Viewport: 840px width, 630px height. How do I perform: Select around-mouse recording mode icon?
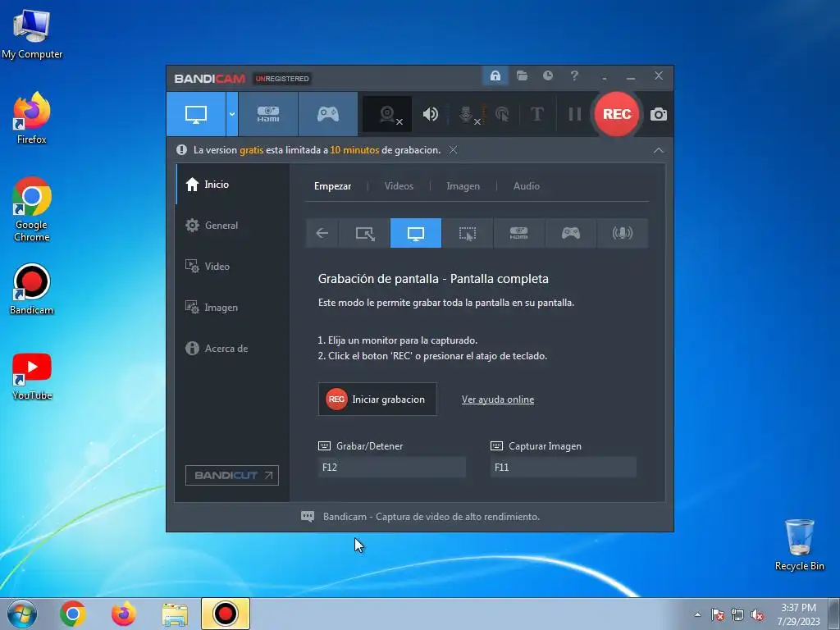467,233
